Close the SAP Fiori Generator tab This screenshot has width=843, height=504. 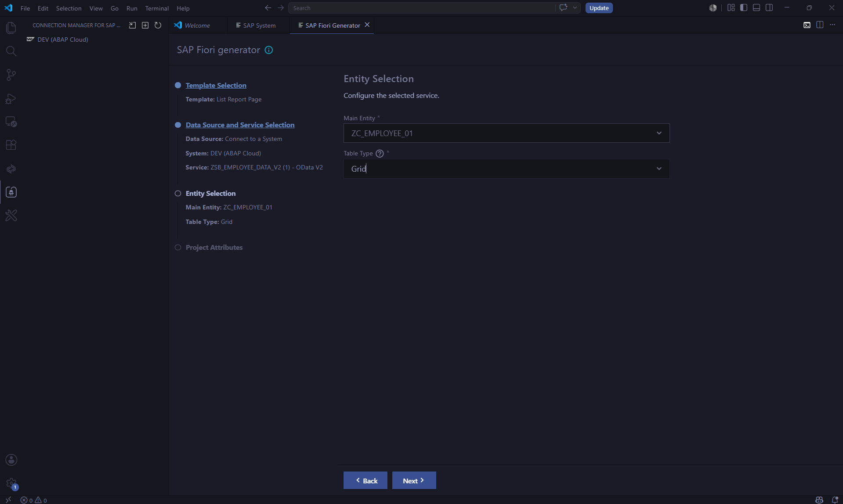(x=367, y=25)
